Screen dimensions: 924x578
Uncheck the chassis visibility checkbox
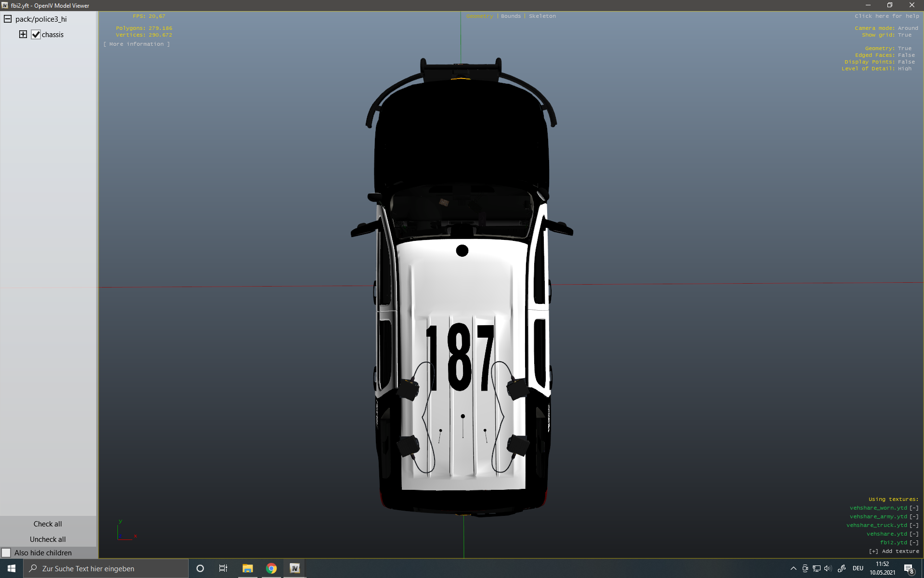(x=36, y=35)
